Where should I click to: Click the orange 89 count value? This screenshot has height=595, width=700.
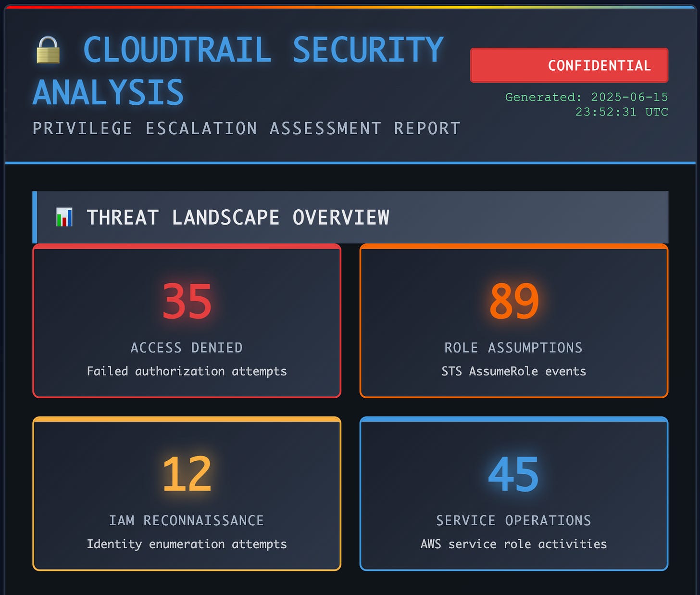point(514,302)
